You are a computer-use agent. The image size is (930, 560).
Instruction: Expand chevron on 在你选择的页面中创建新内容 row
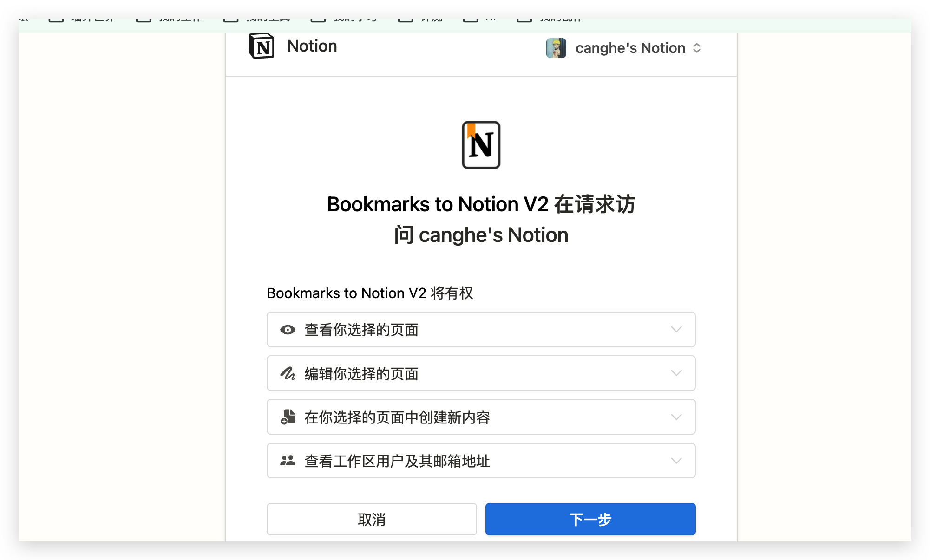676,417
